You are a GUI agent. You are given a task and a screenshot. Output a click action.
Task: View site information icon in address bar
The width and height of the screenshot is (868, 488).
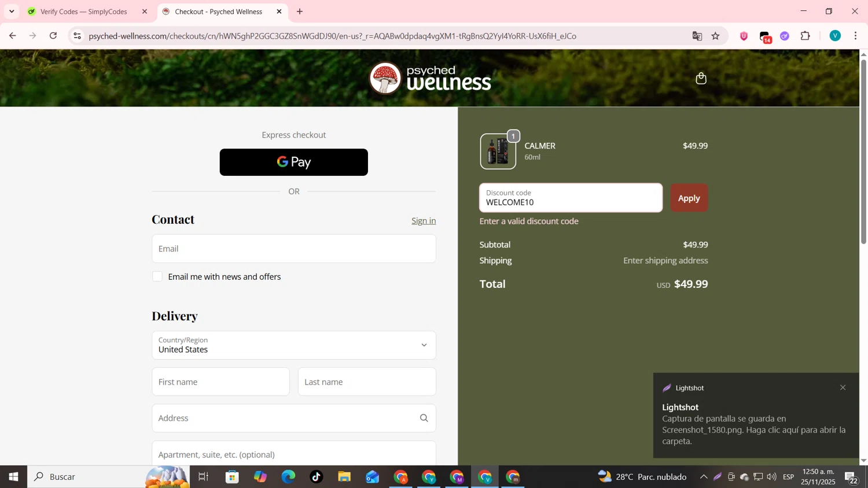pyautogui.click(x=77, y=36)
